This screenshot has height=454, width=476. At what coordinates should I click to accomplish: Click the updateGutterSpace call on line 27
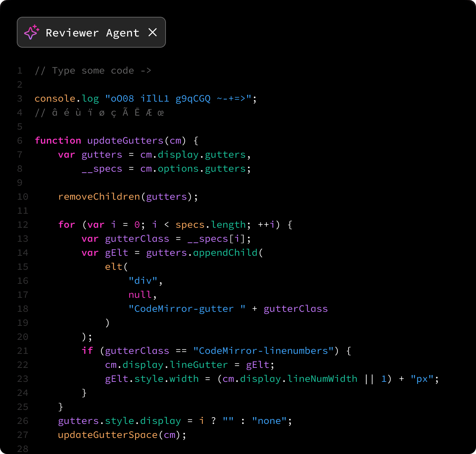coord(107,435)
